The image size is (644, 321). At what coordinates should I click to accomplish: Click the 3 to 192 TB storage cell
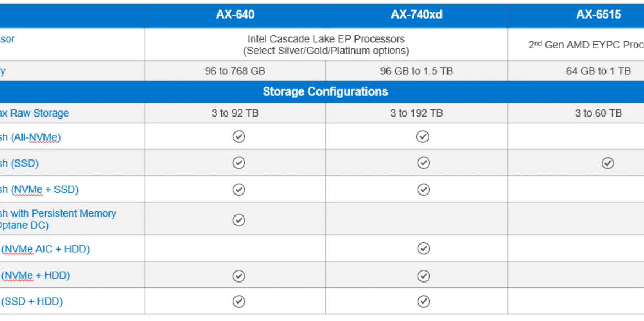(417, 113)
